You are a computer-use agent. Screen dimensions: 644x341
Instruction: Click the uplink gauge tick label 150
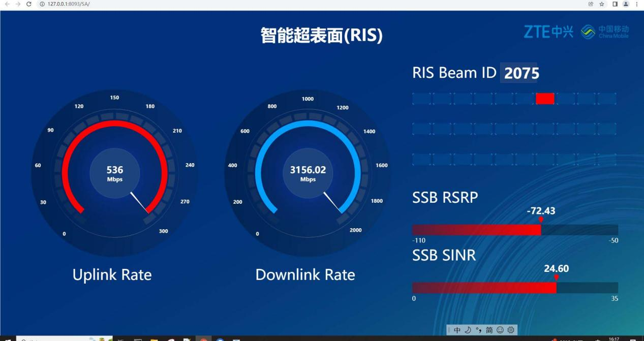pyautogui.click(x=115, y=98)
